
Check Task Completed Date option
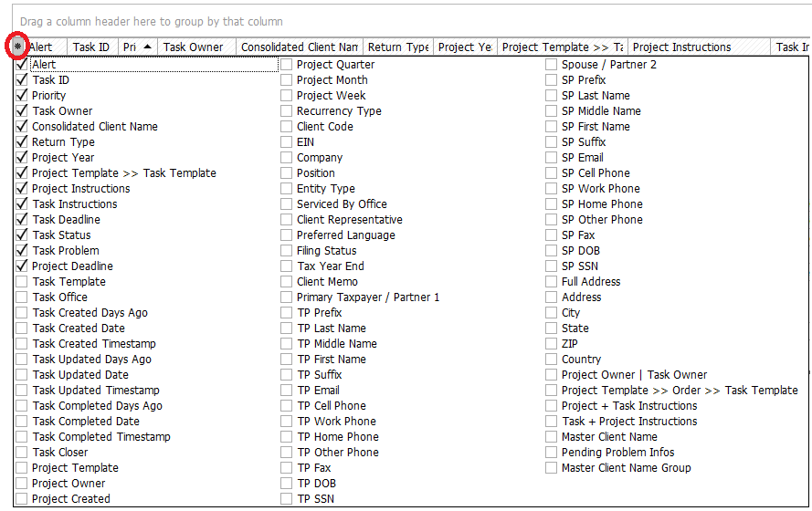[x=22, y=422]
